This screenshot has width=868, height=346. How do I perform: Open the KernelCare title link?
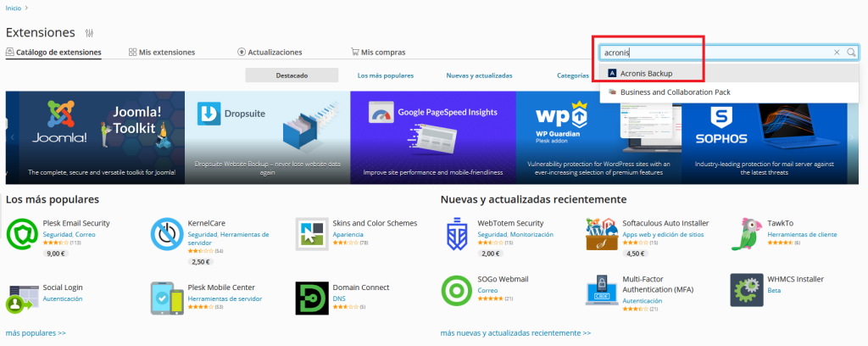point(207,223)
